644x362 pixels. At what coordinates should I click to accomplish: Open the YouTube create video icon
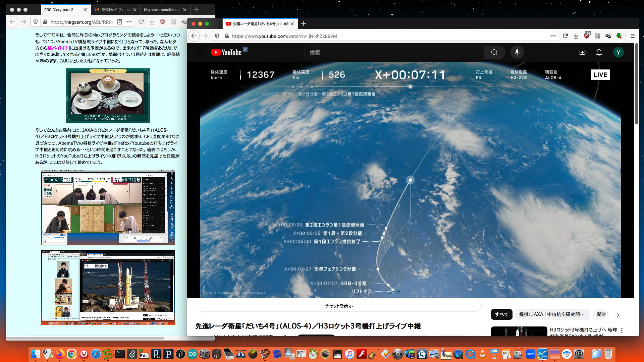tap(583, 52)
